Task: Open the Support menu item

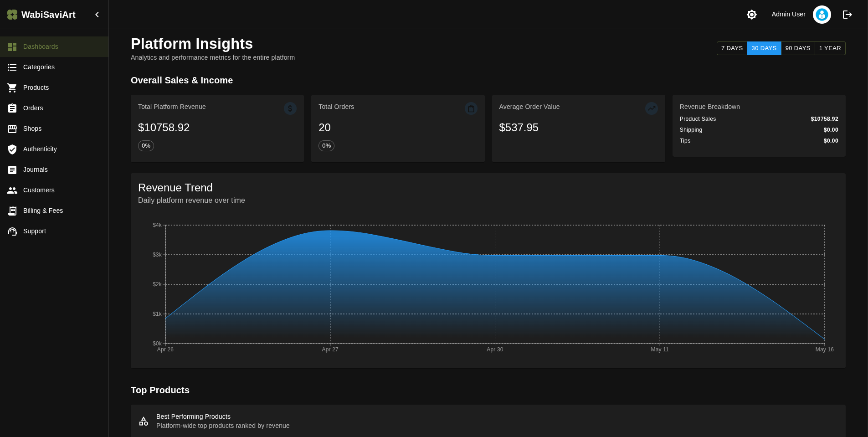Action: click(54, 231)
